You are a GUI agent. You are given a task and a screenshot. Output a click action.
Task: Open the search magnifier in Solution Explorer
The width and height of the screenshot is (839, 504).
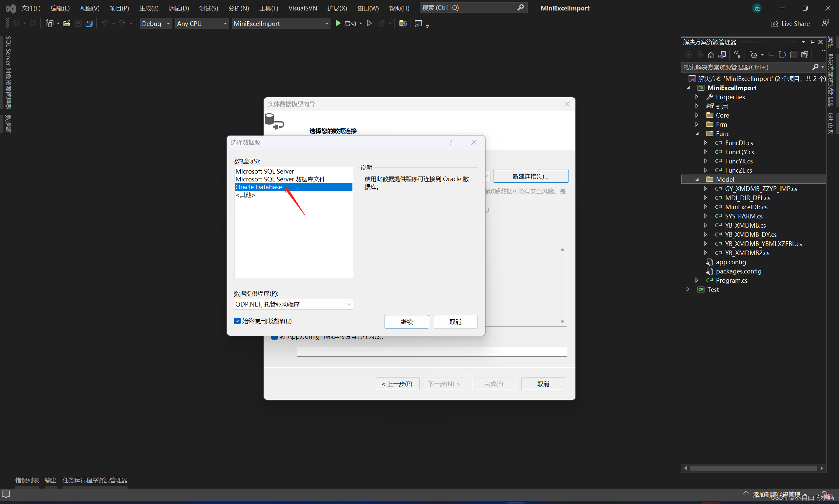(816, 67)
